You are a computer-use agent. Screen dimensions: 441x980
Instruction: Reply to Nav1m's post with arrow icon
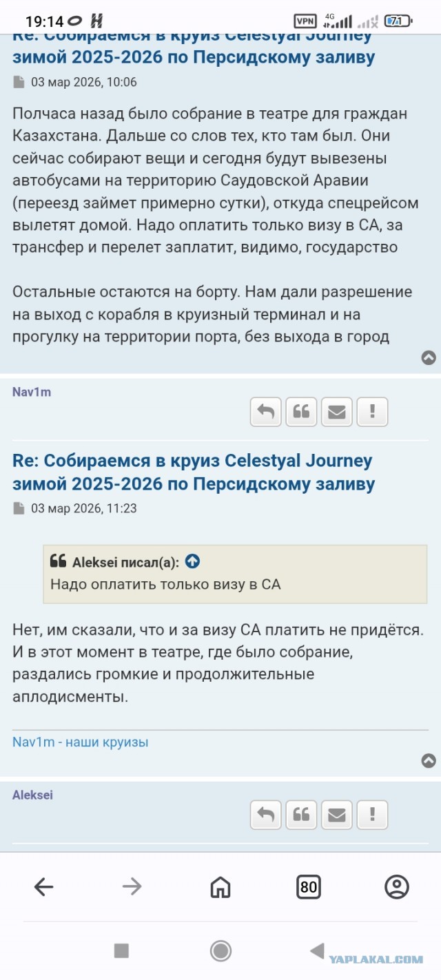[265, 412]
